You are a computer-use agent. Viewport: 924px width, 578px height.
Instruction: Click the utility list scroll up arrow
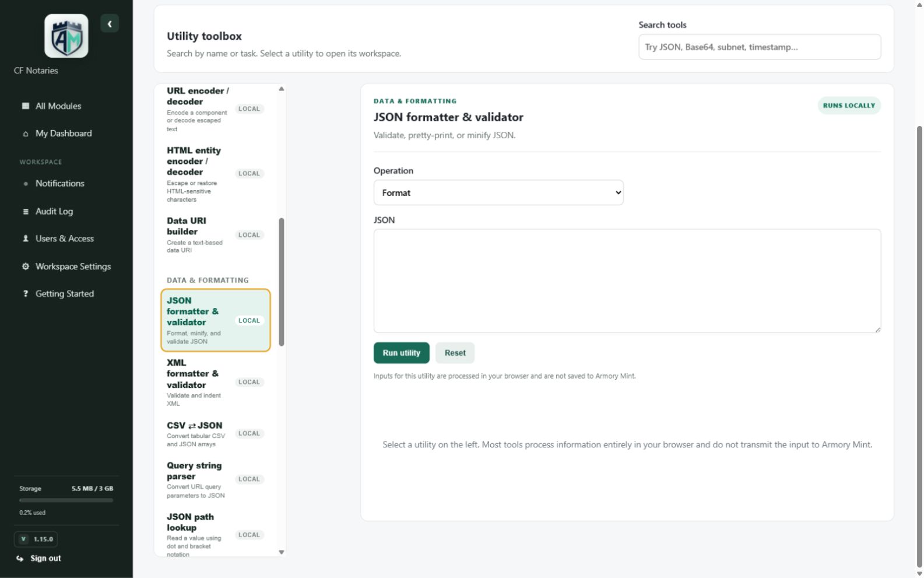pyautogui.click(x=282, y=89)
